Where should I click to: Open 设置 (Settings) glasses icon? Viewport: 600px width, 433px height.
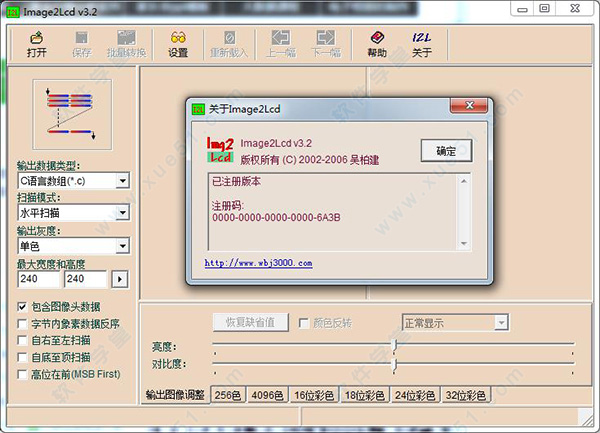pyautogui.click(x=178, y=44)
